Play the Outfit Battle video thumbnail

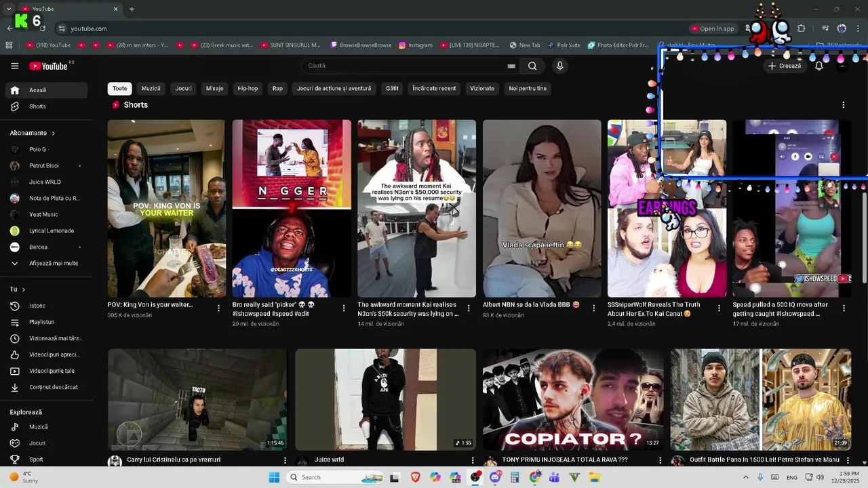pyautogui.click(x=761, y=400)
